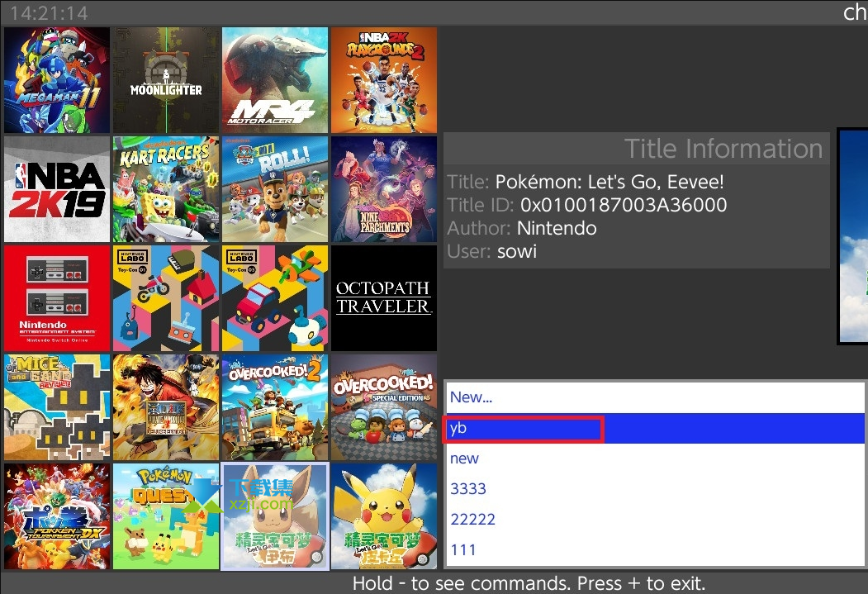The width and height of the screenshot is (868, 594).
Task: Choose the New... save entry
Action: [x=655, y=397]
